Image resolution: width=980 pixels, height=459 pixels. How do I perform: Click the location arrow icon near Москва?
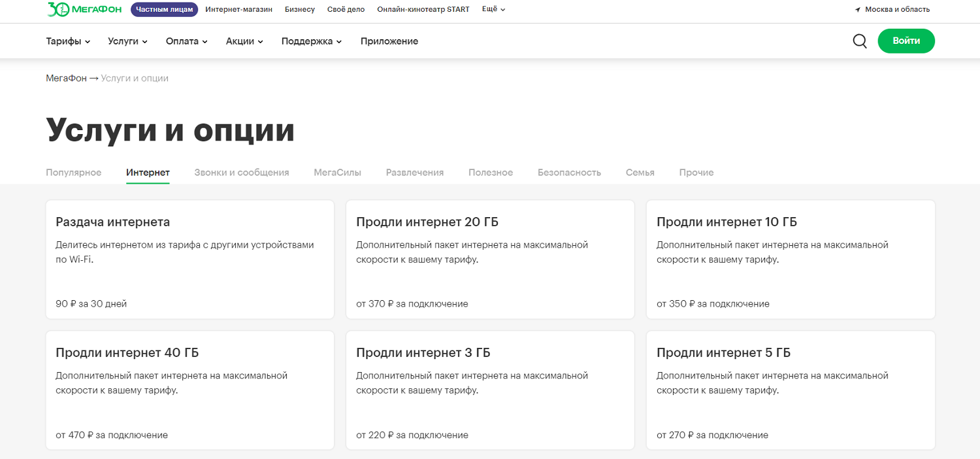click(x=858, y=10)
